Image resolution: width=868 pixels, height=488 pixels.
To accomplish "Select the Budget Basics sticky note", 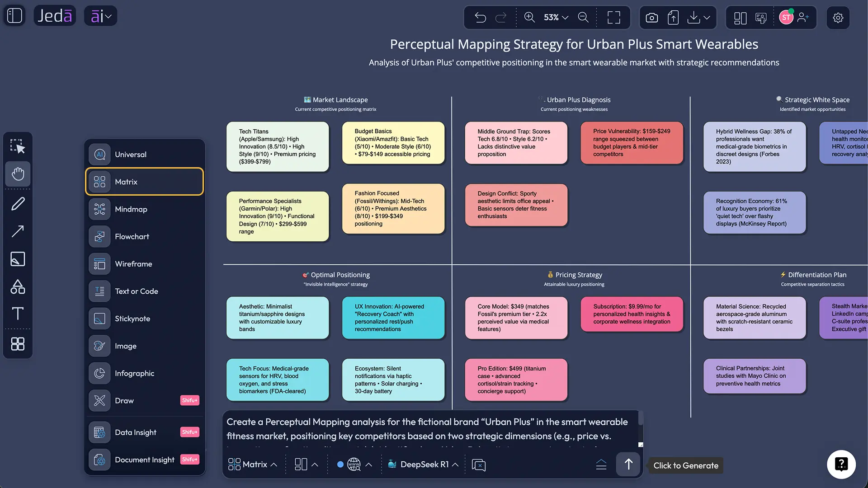I will pyautogui.click(x=393, y=143).
